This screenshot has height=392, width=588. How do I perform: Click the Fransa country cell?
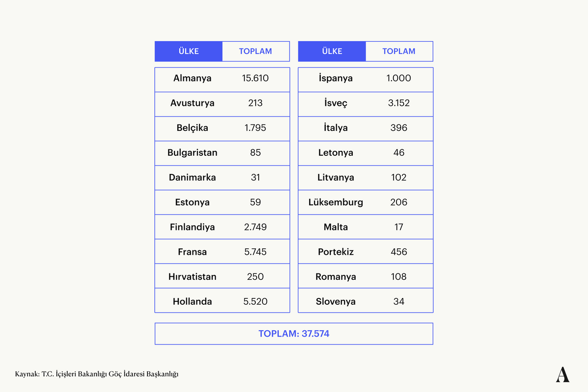tap(193, 252)
